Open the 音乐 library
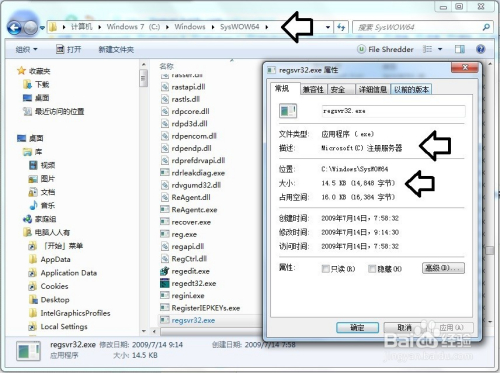Image resolution: width=500 pixels, height=373 pixels. (x=42, y=205)
